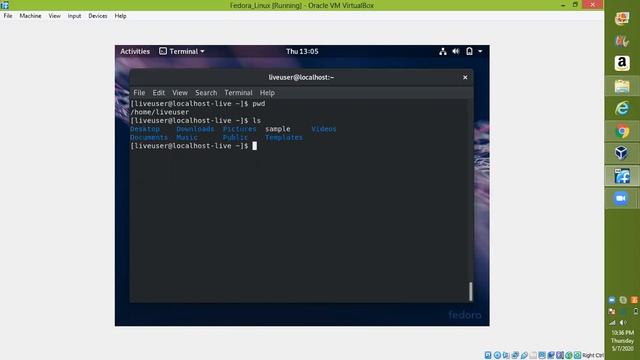Open the VirtualBox View menu
This screenshot has height=360, width=640.
click(54, 16)
